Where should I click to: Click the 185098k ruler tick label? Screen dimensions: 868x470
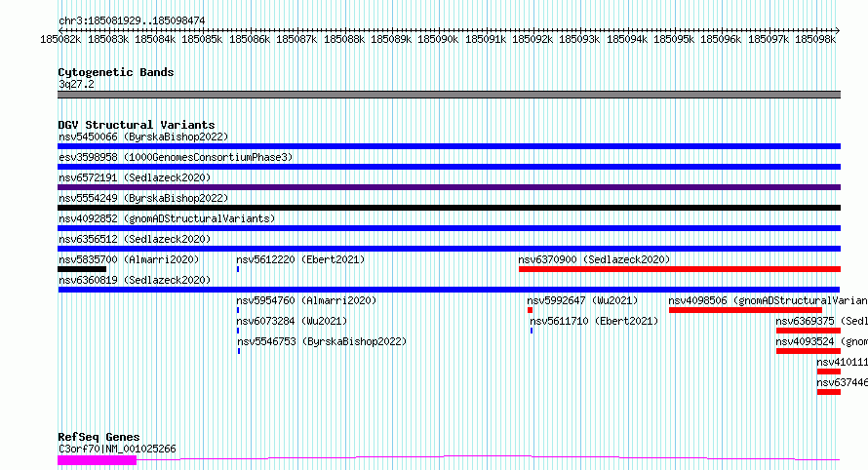(x=815, y=39)
